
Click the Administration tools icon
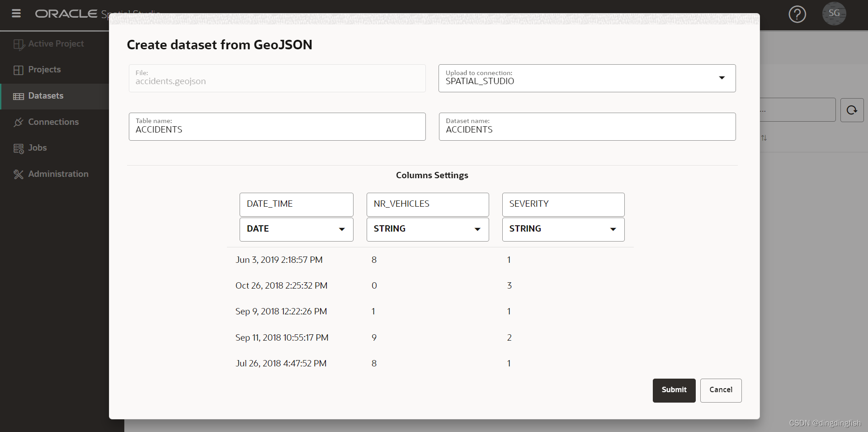tap(19, 174)
